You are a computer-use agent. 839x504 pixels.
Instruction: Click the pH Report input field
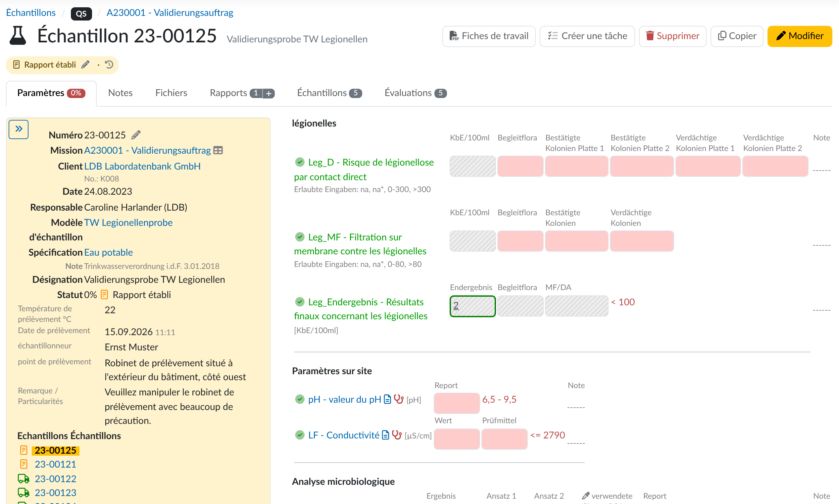click(x=457, y=403)
